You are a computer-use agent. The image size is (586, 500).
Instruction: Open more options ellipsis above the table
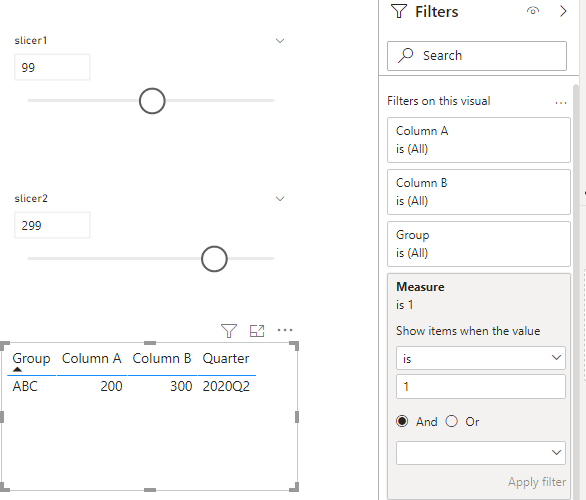click(x=285, y=330)
